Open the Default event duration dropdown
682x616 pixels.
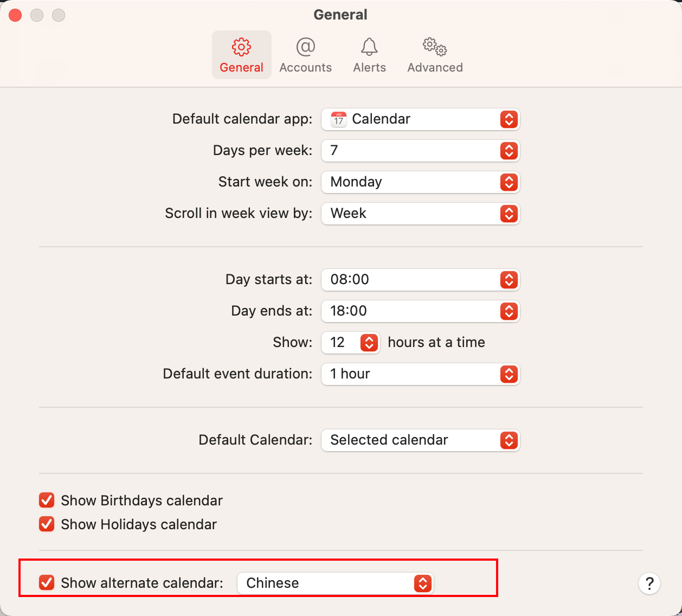point(420,374)
